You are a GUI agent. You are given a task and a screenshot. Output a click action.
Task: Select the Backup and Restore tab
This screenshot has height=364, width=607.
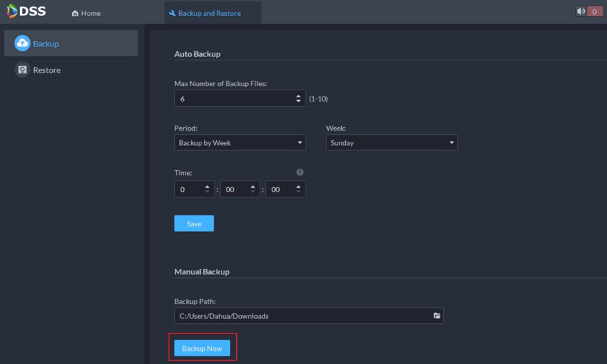[x=209, y=13]
